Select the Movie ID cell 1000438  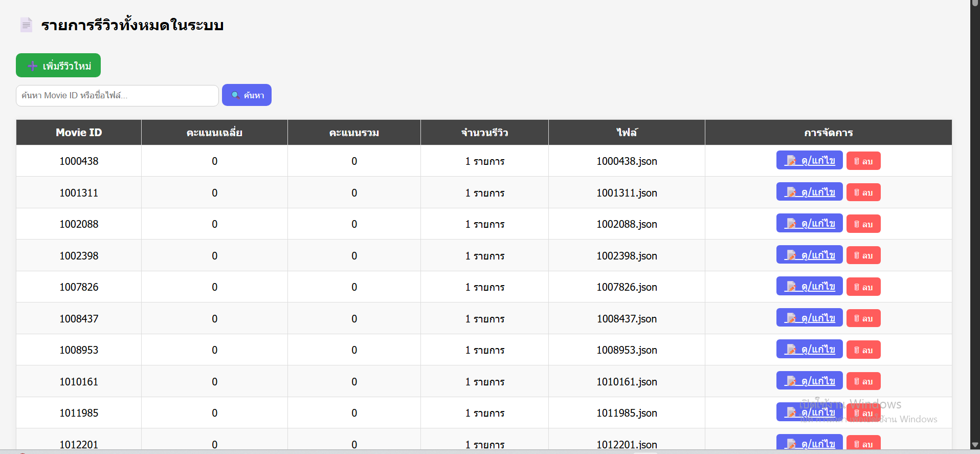(79, 161)
